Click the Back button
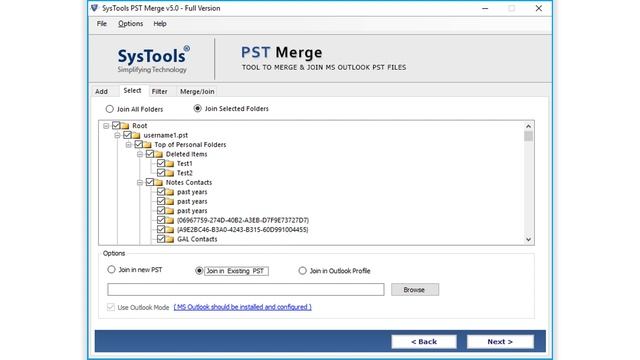 tap(424, 342)
